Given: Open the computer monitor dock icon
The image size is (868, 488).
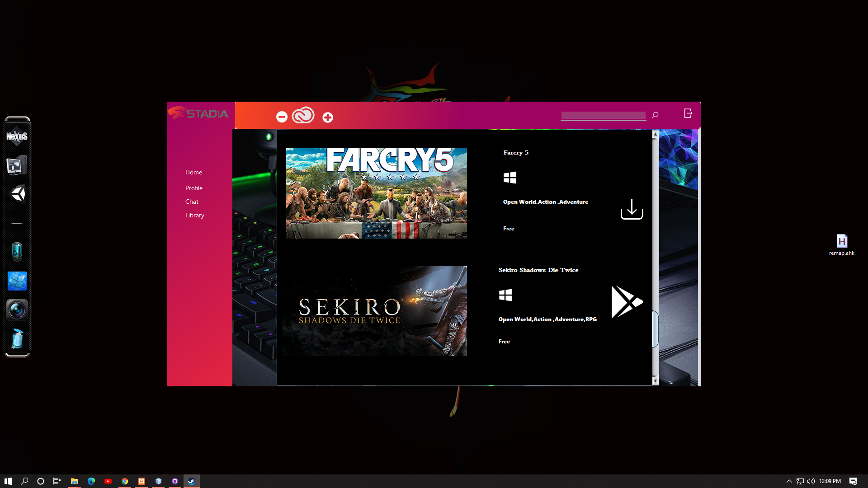Looking at the screenshot, I should tap(17, 165).
